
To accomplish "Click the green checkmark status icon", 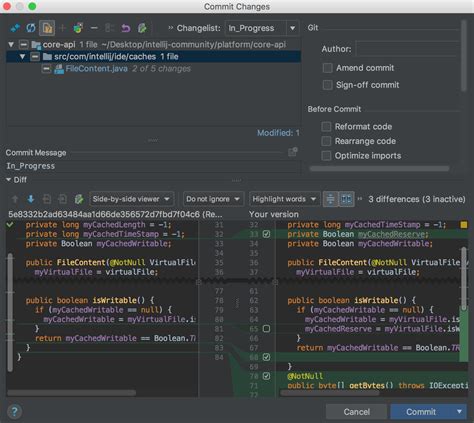I will pyautogui.click(x=10, y=225).
